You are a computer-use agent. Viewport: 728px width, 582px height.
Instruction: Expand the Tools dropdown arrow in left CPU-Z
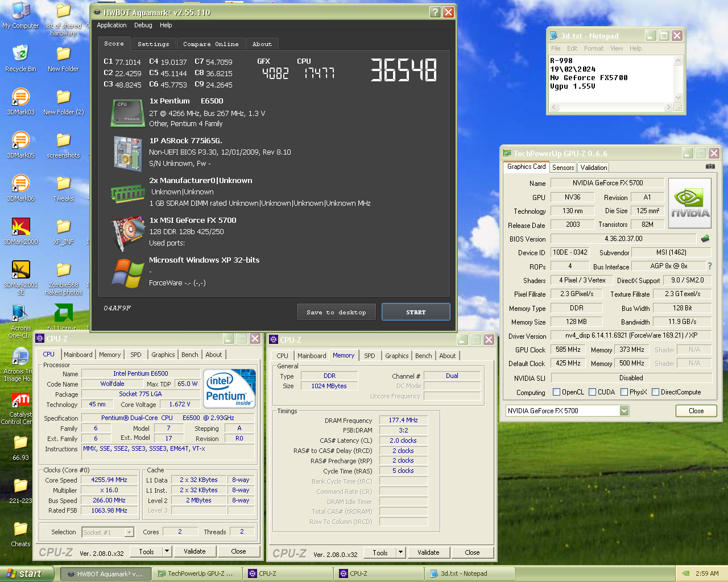point(167,551)
